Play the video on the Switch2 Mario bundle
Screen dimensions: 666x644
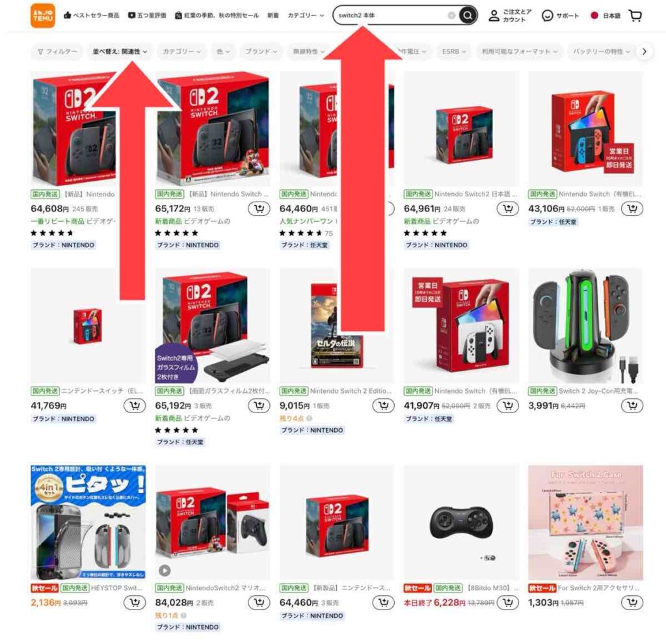point(165,570)
